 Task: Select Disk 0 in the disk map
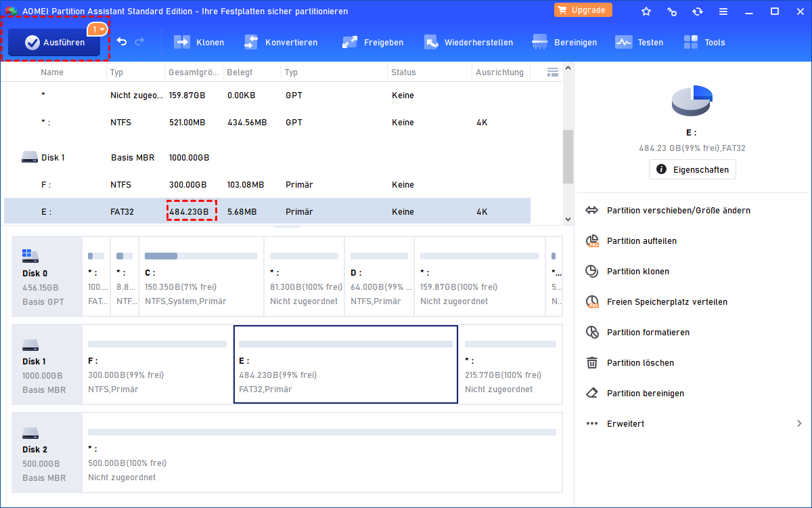click(x=47, y=276)
